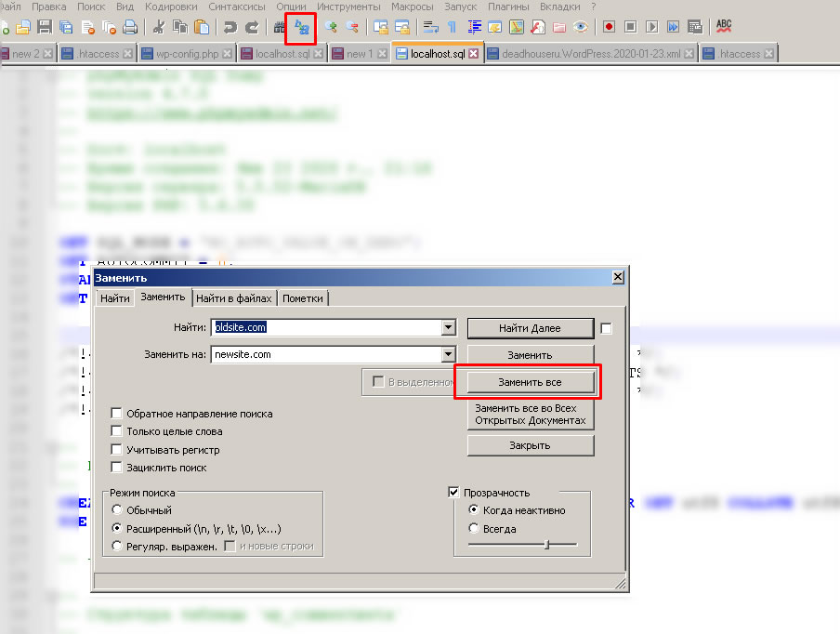Toggle word wrap from the toolbar

click(x=431, y=27)
